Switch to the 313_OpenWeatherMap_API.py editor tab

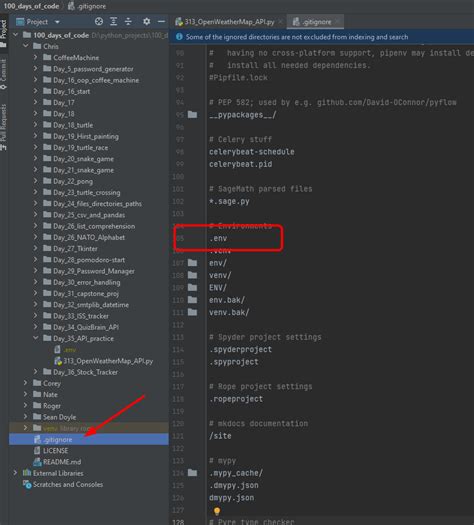coord(229,22)
